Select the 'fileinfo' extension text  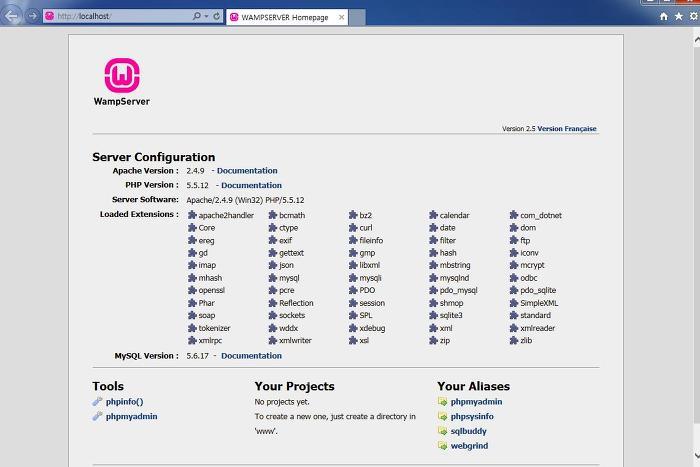pyautogui.click(x=371, y=240)
